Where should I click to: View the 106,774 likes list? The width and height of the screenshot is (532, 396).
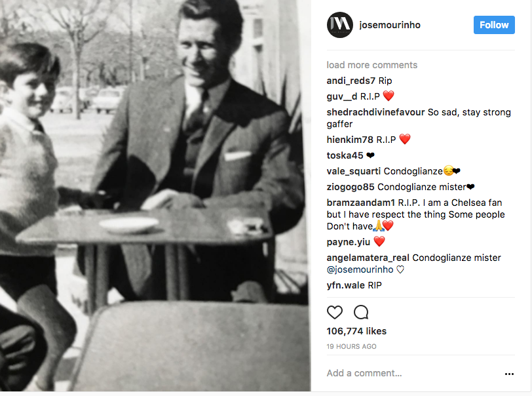(x=356, y=331)
